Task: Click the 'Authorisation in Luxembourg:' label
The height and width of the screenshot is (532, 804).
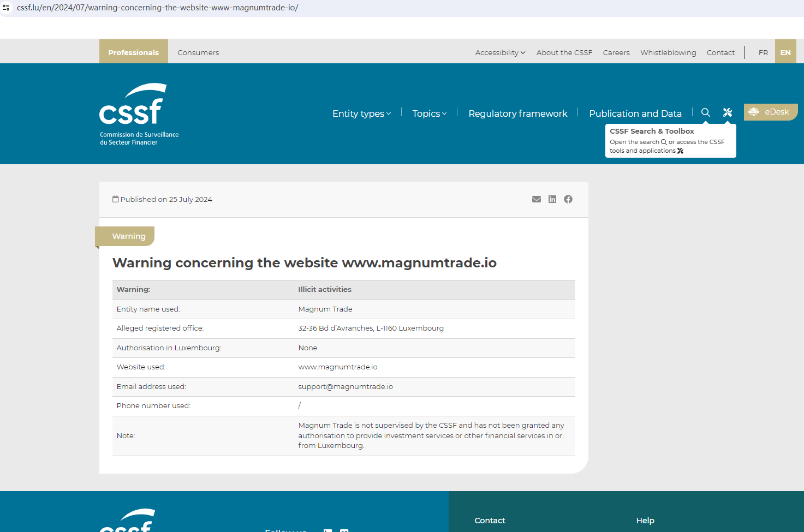Action: coord(169,348)
